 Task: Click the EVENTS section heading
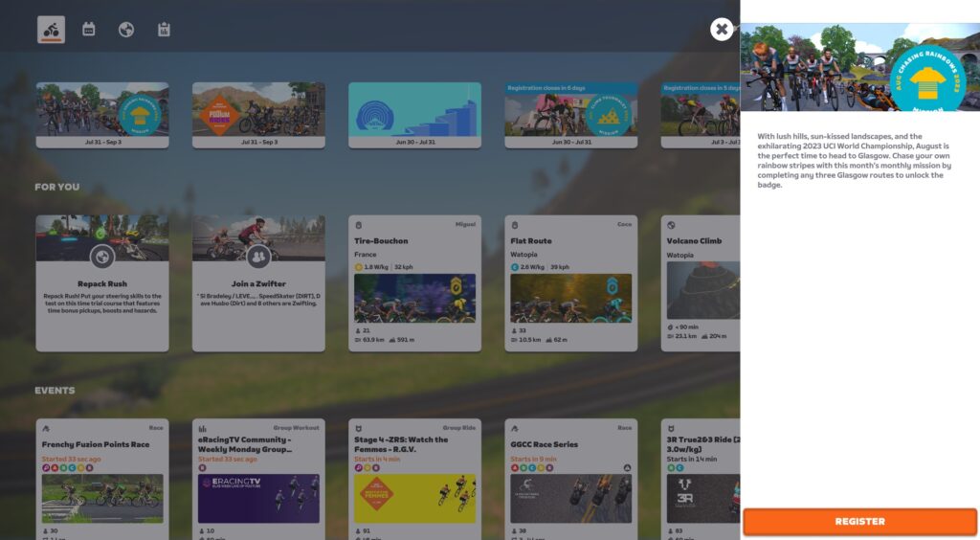pyautogui.click(x=55, y=391)
